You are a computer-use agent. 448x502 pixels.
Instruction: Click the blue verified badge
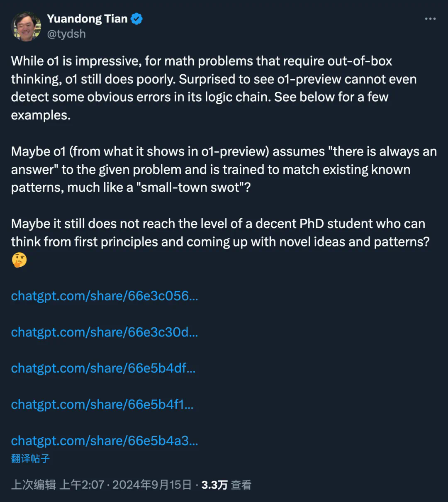point(137,19)
